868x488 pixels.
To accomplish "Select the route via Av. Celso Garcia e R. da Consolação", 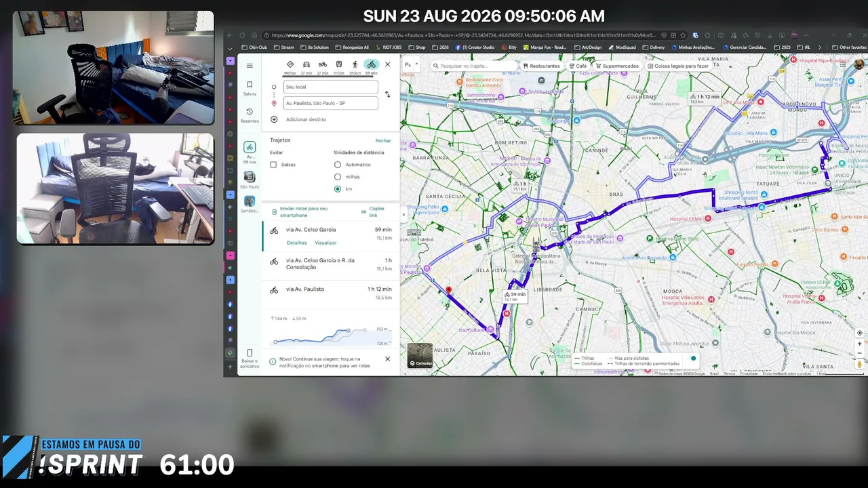I will 331,264.
